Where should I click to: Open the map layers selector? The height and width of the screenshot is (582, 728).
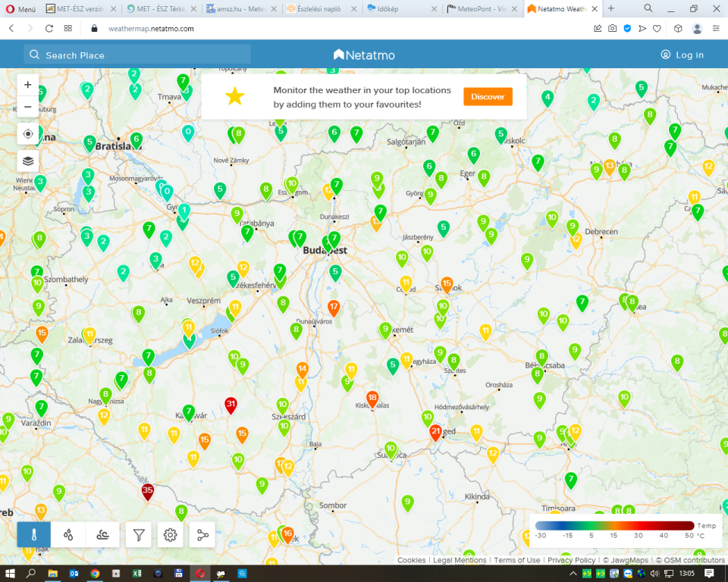click(28, 161)
